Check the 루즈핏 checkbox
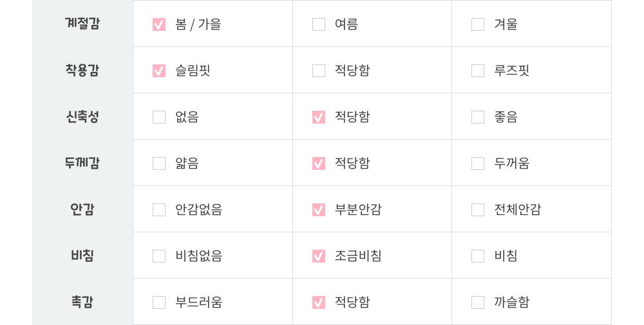 click(x=478, y=71)
